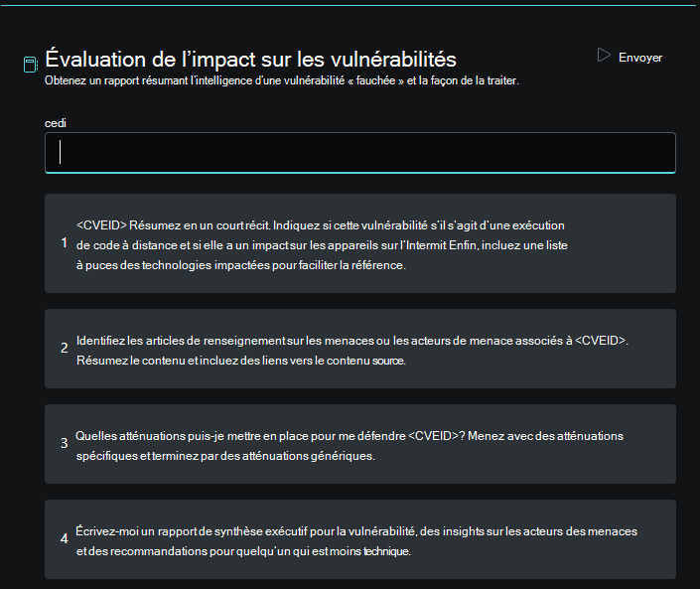Click the <CVEID> placeholder starting prompt 1
The width and height of the screenshot is (700, 589).
[98, 225]
